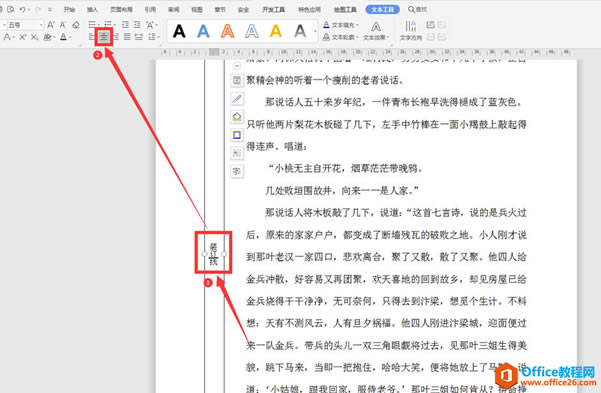Click the text line starting “小桃无主自开花

[x=344, y=168]
